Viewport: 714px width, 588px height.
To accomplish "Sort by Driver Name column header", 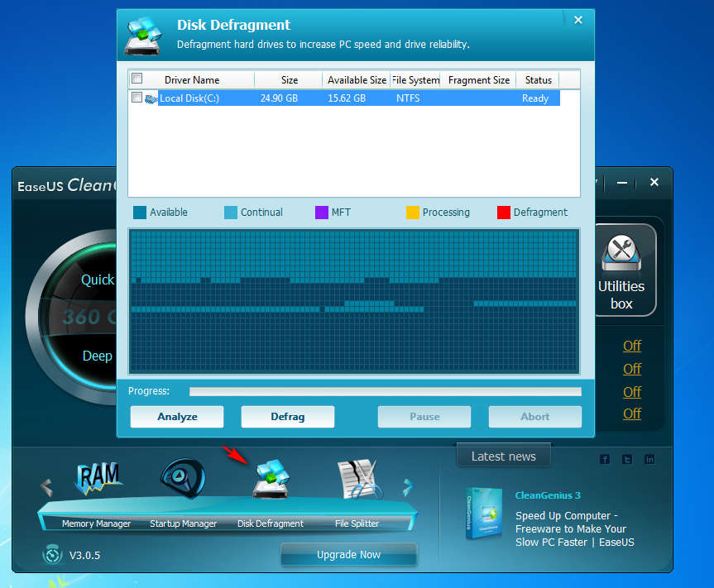I will 192,80.
